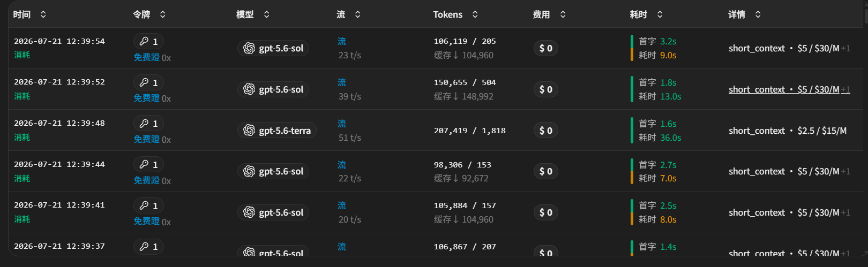Viewport: 868px width, 267px height.
Task: Click the 详情 column sort icon
Action: click(758, 14)
